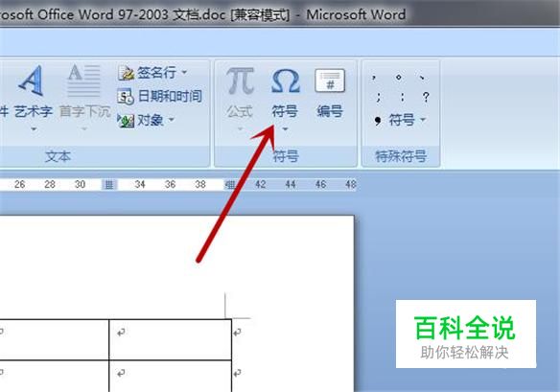The width and height of the screenshot is (560, 392).
Task: Open dropdown arrow below Omega 符号
Action: [285, 128]
